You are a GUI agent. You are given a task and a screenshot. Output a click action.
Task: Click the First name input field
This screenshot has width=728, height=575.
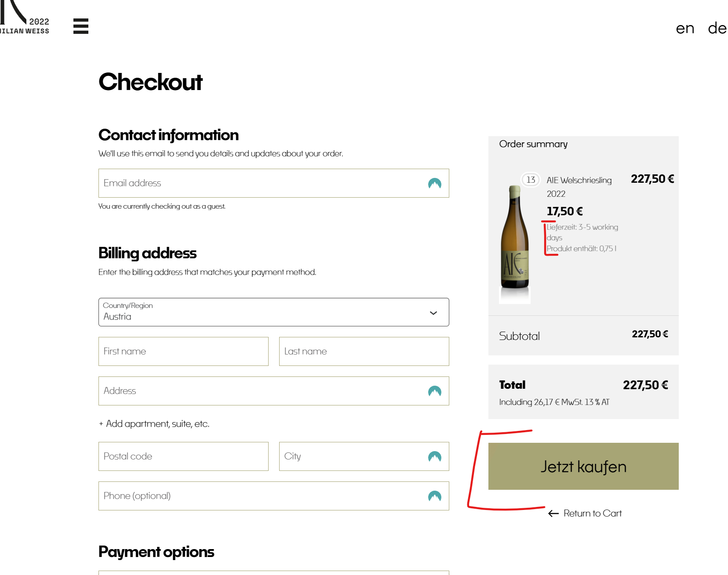(183, 351)
